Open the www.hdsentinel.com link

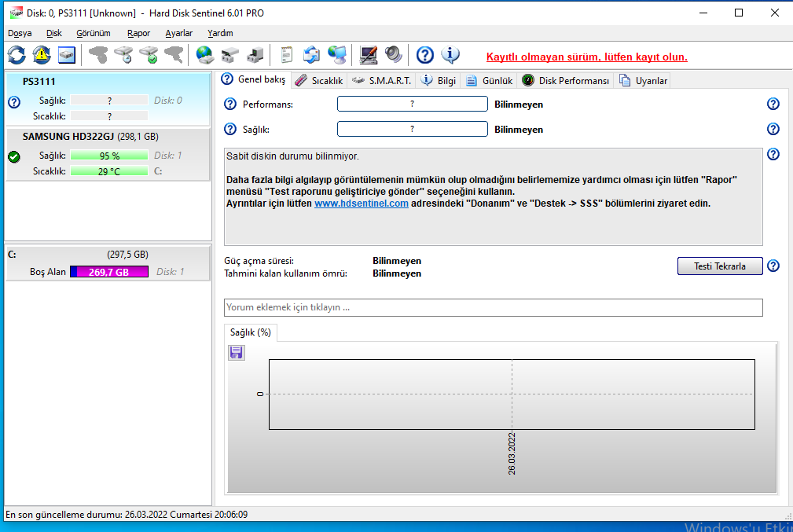point(361,204)
